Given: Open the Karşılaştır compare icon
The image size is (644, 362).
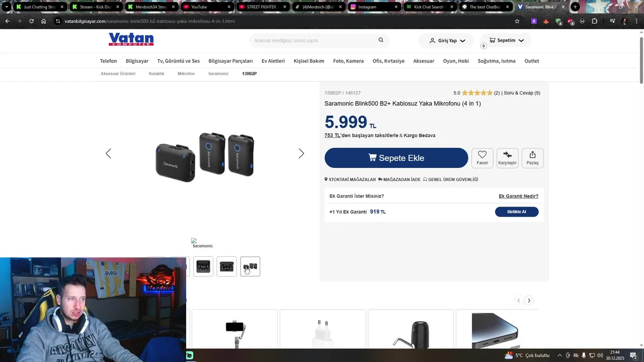Looking at the screenshot, I should point(507,158).
